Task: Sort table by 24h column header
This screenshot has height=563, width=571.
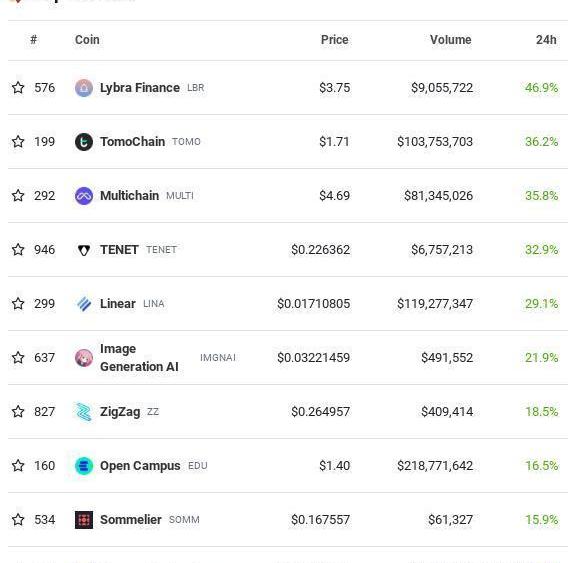Action: click(546, 40)
